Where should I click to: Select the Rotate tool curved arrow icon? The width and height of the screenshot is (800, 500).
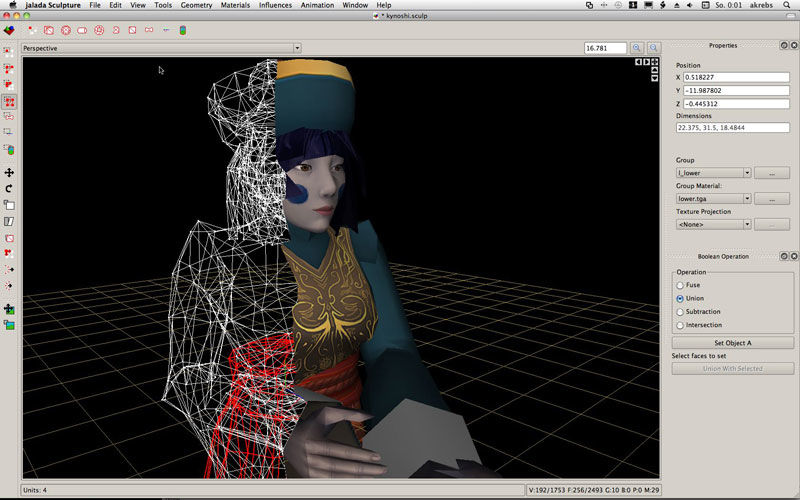[x=9, y=189]
